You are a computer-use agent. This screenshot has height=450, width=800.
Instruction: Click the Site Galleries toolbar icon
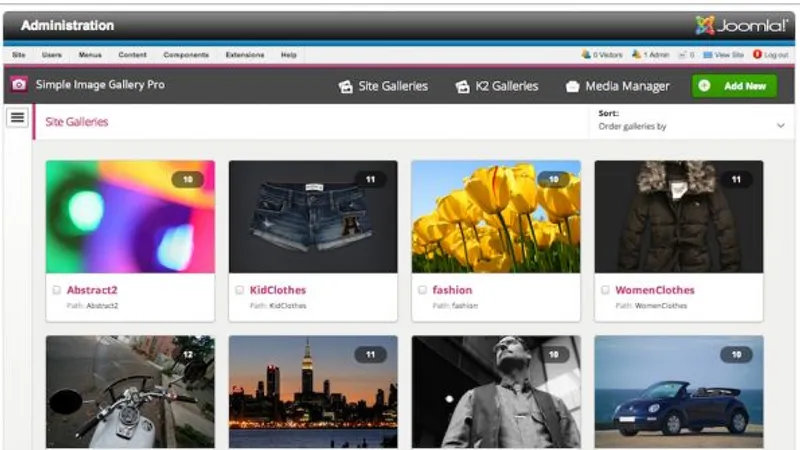[345, 87]
